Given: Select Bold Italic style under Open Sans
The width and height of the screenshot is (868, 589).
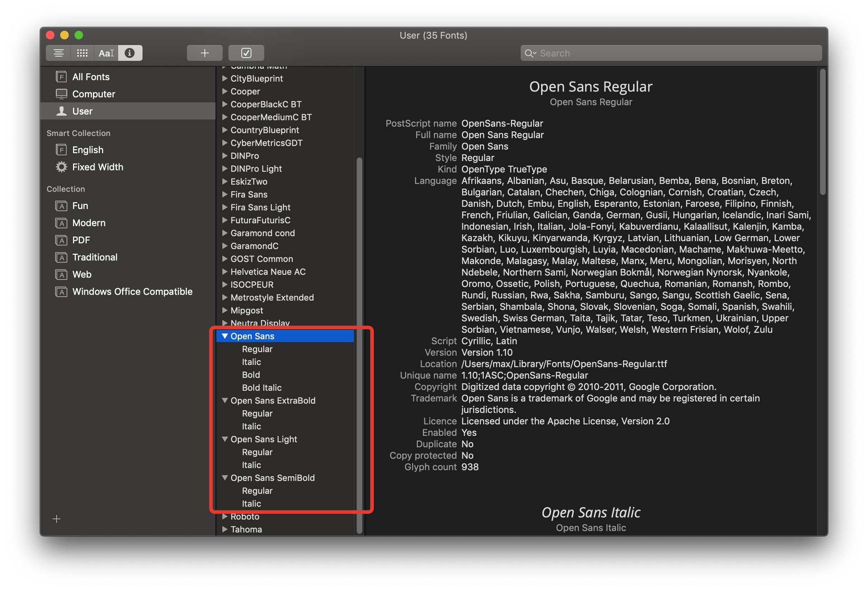Looking at the screenshot, I should click(261, 388).
